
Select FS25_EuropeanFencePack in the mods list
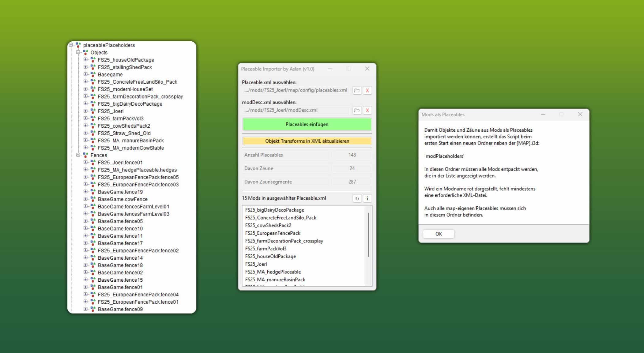pyautogui.click(x=273, y=233)
